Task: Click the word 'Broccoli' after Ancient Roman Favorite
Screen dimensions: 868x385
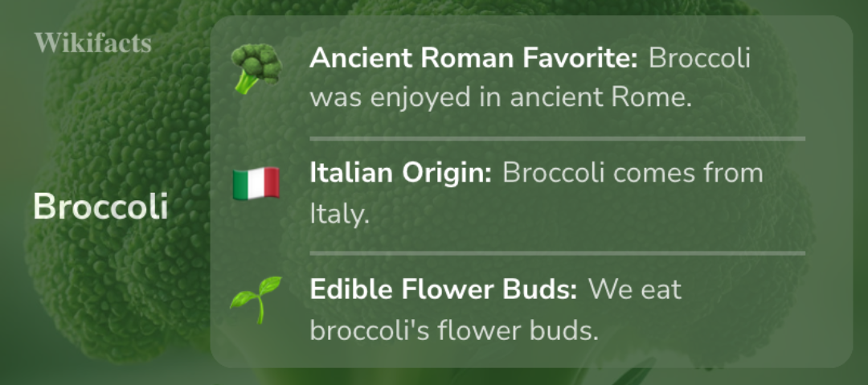Action: (x=699, y=58)
